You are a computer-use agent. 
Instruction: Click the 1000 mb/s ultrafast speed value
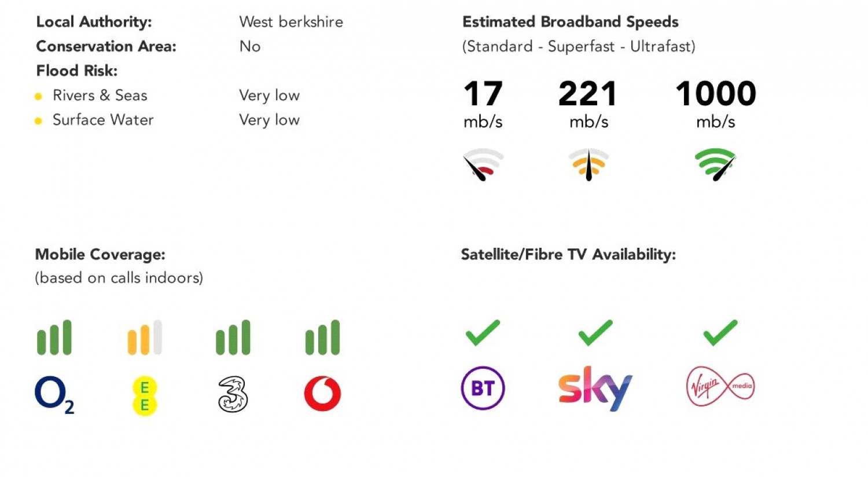point(716,94)
